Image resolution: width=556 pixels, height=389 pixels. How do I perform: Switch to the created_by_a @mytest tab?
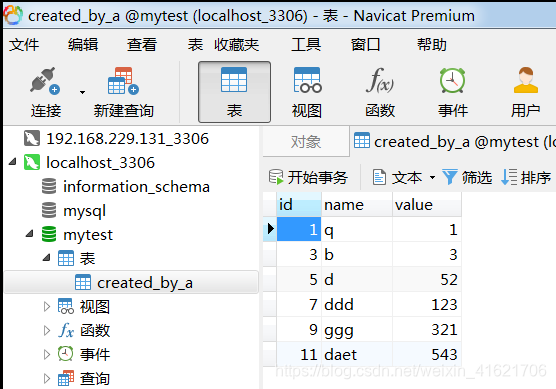(x=453, y=142)
